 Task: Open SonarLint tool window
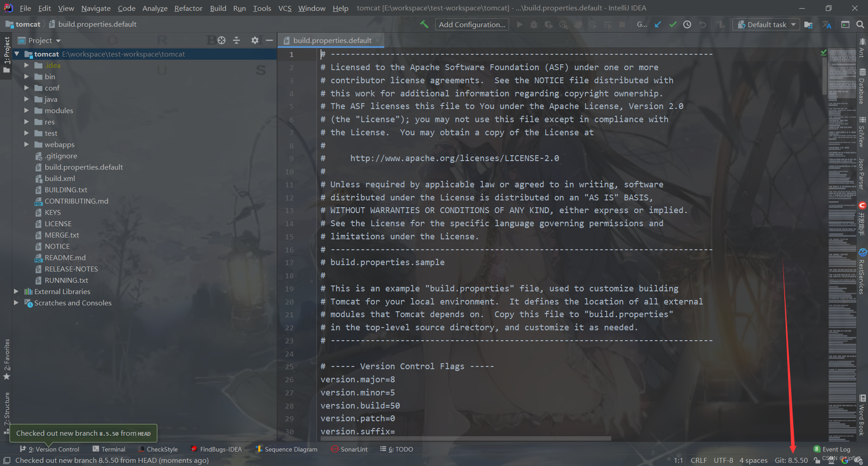pos(349,449)
